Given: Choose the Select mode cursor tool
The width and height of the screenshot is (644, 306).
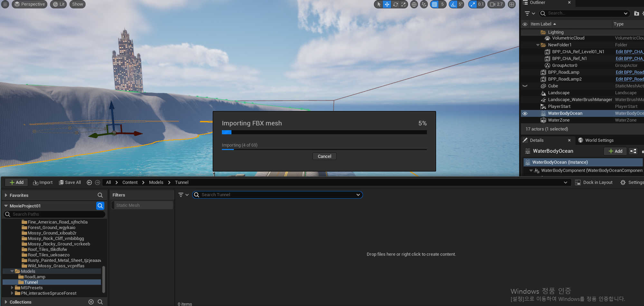Looking at the screenshot, I should click(x=379, y=4).
